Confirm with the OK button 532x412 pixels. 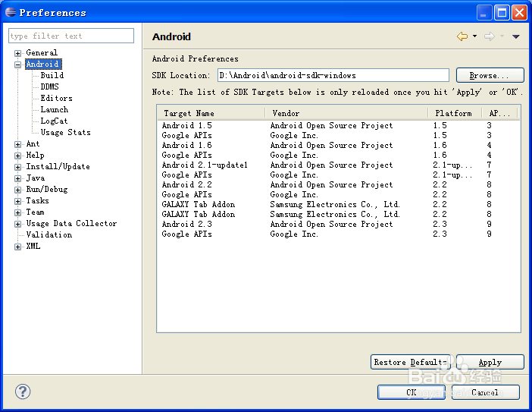412,392
